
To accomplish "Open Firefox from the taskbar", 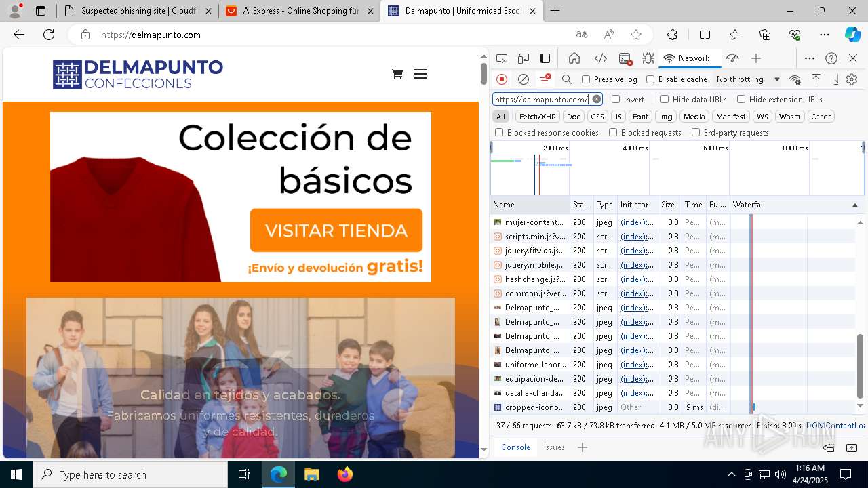I will tap(344, 474).
